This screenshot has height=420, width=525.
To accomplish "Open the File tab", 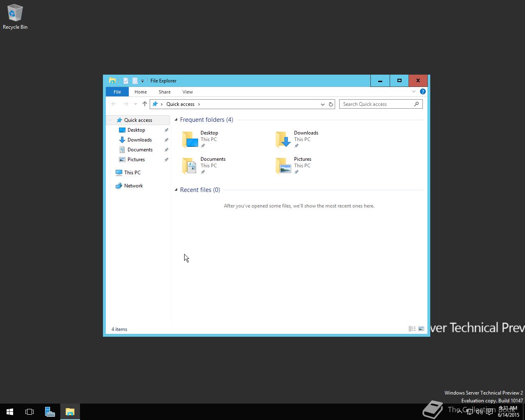I will click(x=117, y=92).
